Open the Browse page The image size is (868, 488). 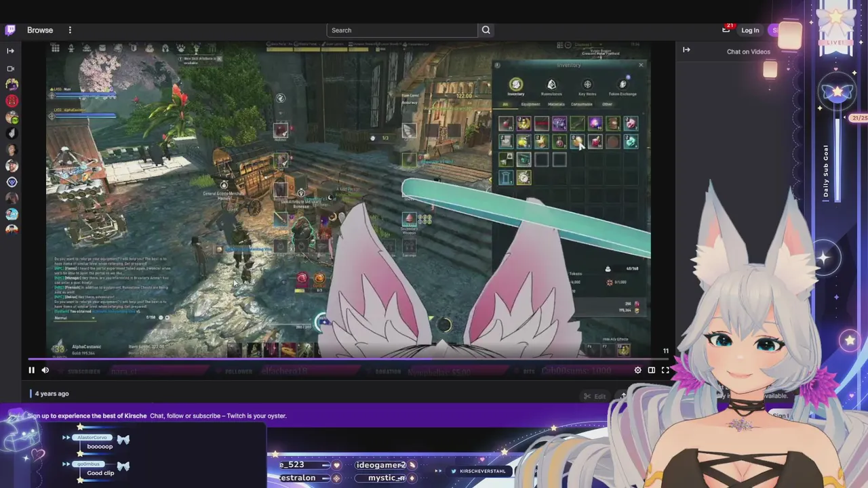40,30
